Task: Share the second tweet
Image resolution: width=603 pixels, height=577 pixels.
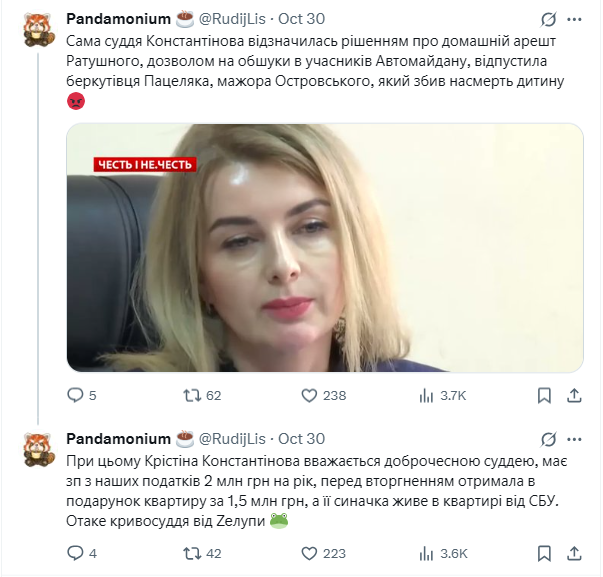Action: (x=574, y=554)
